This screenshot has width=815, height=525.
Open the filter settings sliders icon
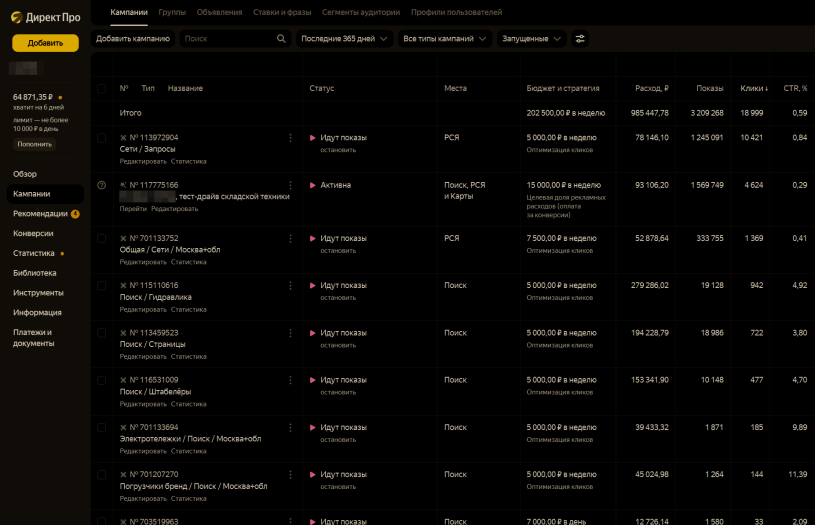coord(580,38)
